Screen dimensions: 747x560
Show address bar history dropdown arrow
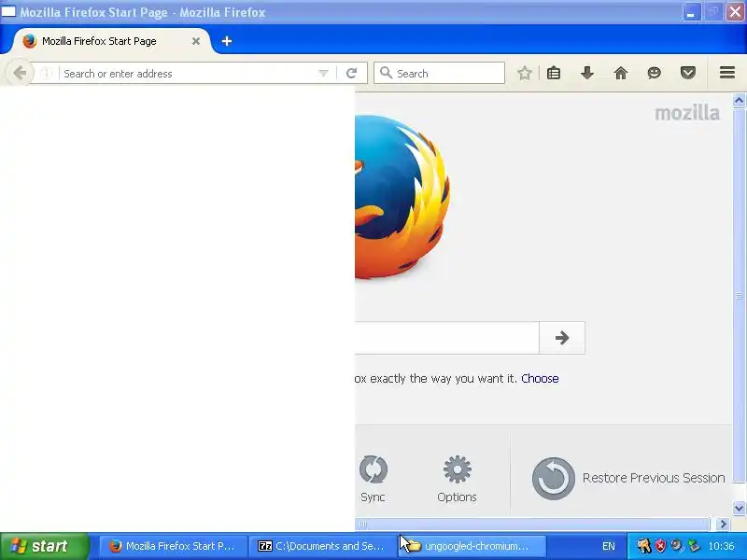323,74
